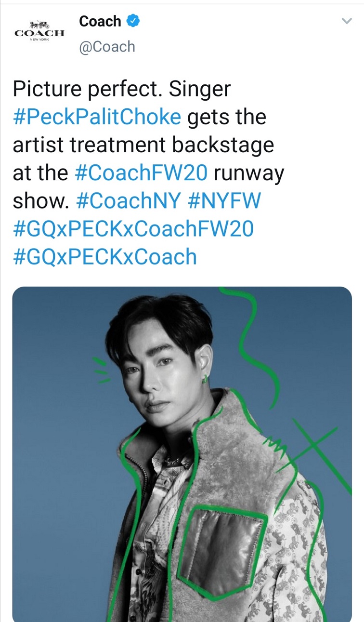364x622 pixels.
Task: Visit the @Coach handle
Action: pos(107,47)
